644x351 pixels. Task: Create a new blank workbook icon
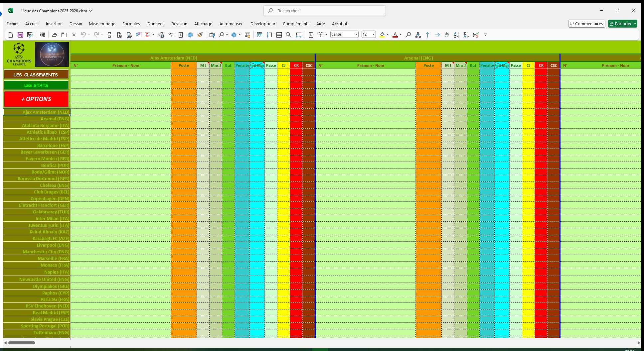pos(11,35)
